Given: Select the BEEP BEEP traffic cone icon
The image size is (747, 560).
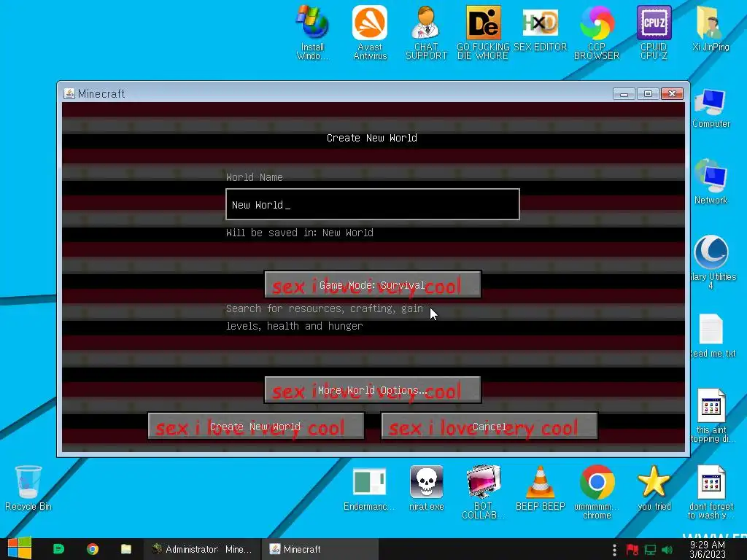Looking at the screenshot, I should pos(541,488).
